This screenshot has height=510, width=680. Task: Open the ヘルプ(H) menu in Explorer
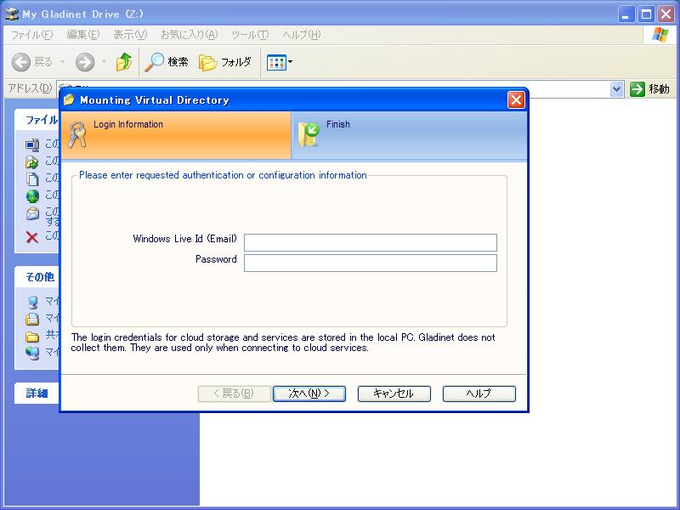point(301,35)
